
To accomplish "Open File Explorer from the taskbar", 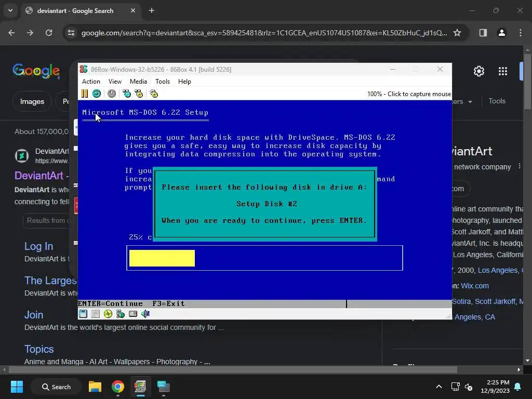I will (95, 387).
